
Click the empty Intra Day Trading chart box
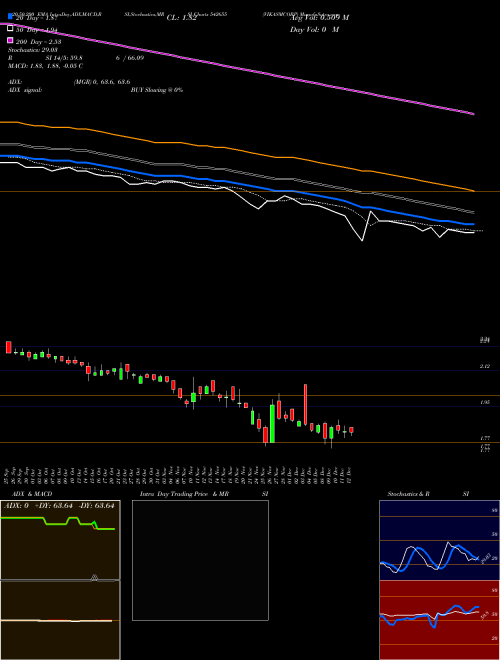pos(200,560)
